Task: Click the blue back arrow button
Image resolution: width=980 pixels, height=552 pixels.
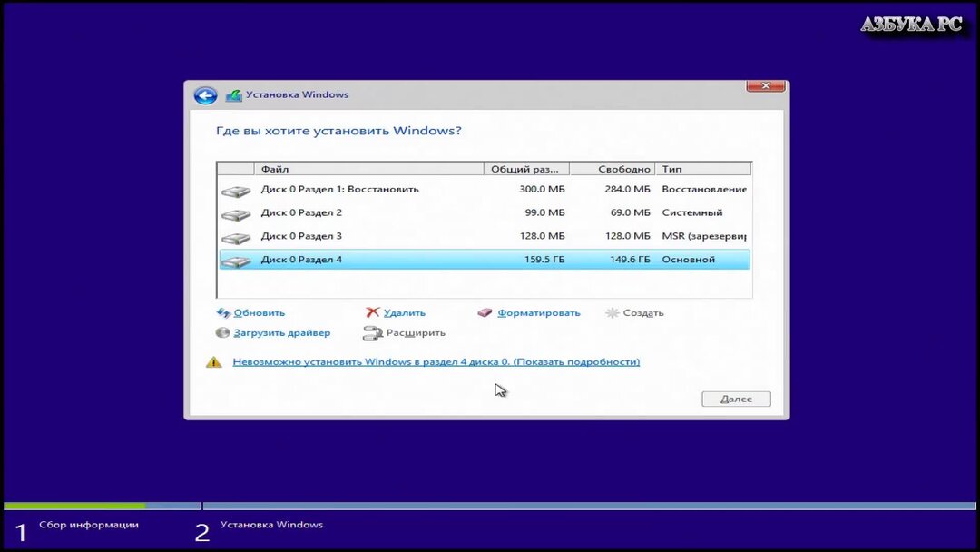Action: click(x=205, y=95)
